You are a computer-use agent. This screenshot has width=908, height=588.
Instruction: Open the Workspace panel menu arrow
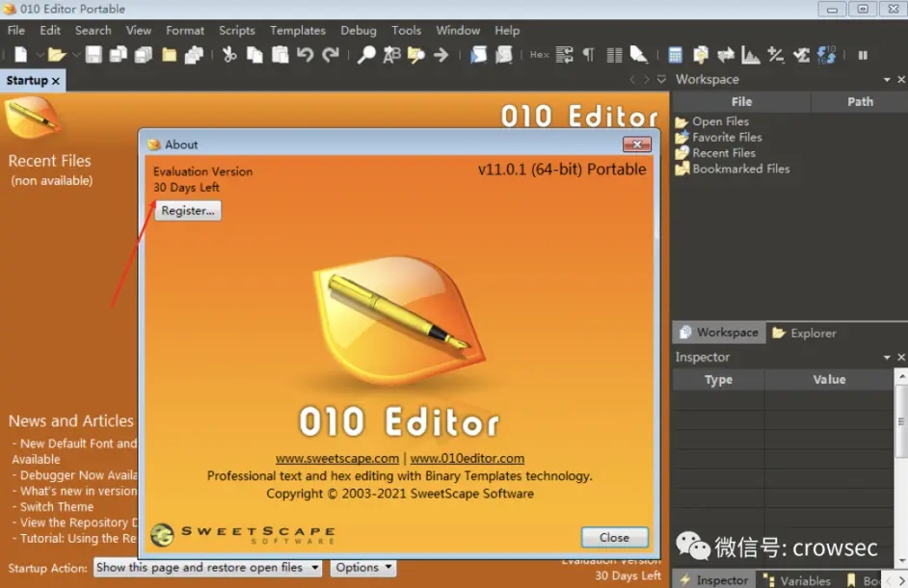click(885, 79)
